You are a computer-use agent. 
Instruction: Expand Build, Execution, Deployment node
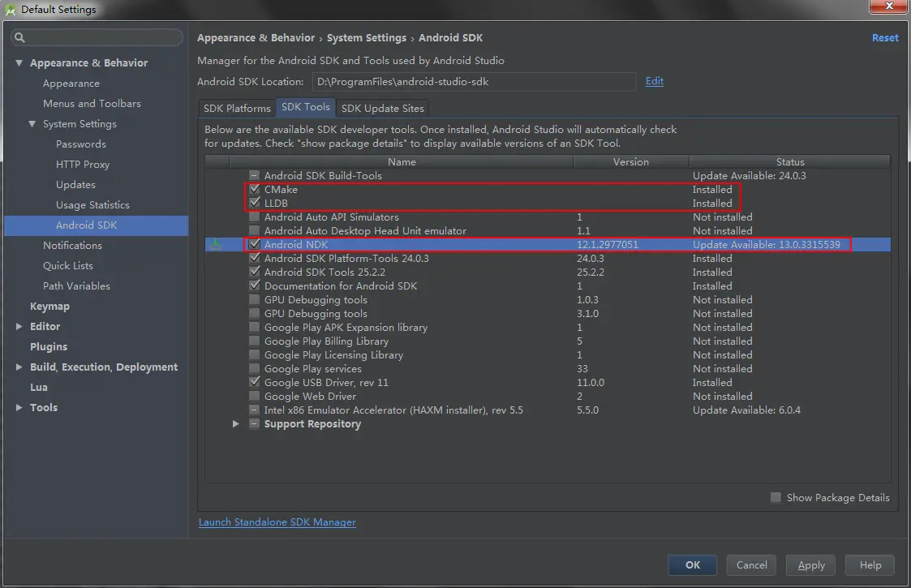19,367
